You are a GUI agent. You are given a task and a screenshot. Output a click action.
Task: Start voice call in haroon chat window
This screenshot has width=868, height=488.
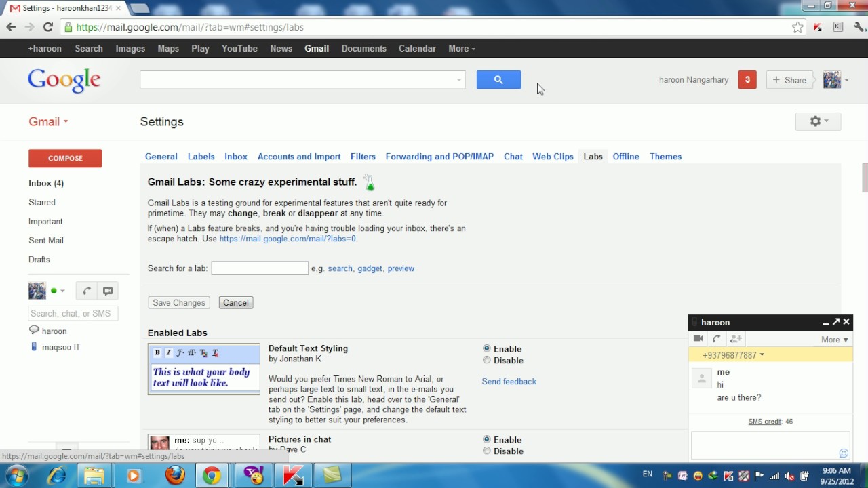coord(717,339)
